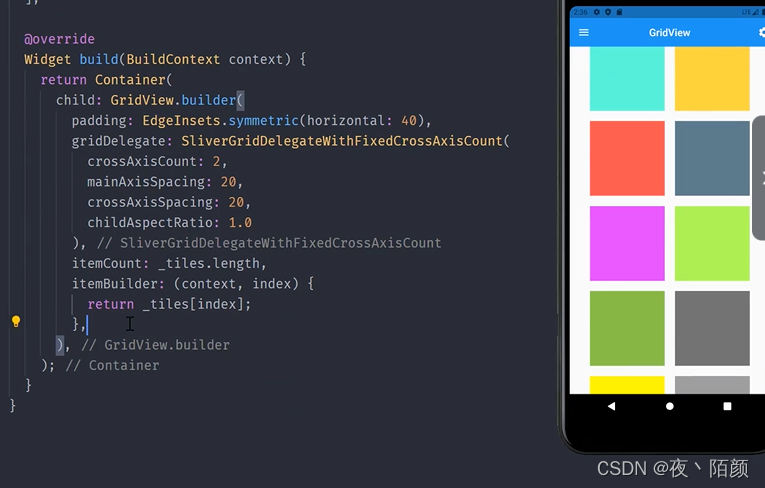
Task: Click the horizontal value 40
Action: (409, 121)
